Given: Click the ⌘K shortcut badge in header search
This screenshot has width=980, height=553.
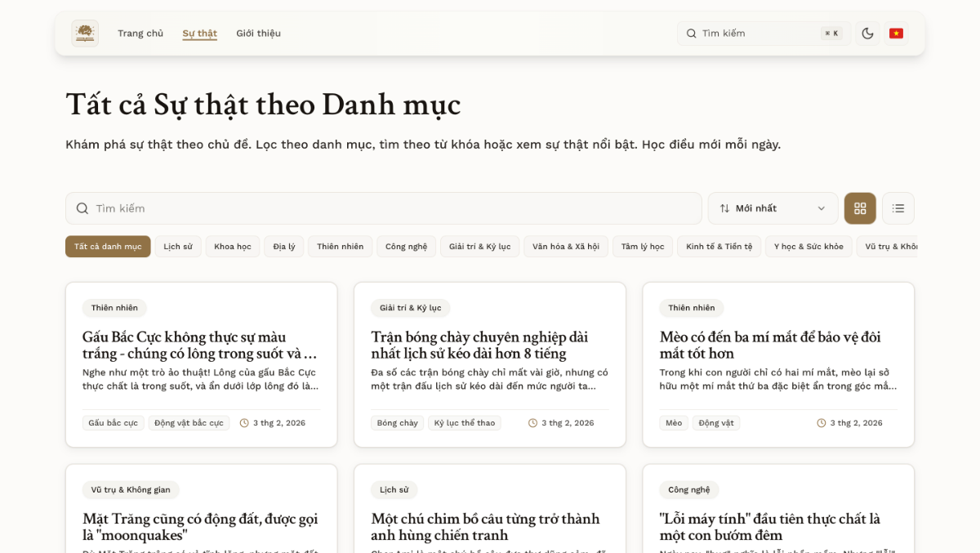Looking at the screenshot, I should (832, 33).
